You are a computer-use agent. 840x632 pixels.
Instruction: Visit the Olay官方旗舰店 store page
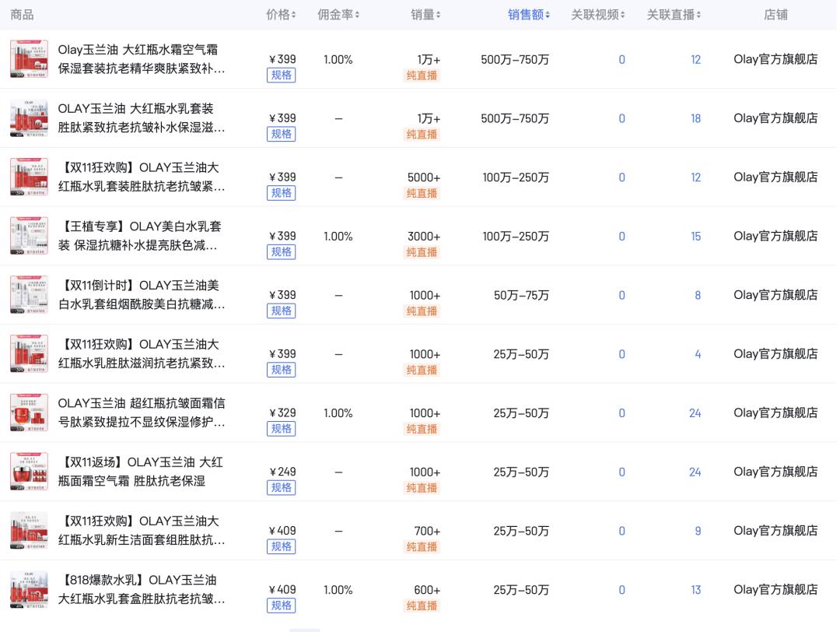click(x=775, y=59)
